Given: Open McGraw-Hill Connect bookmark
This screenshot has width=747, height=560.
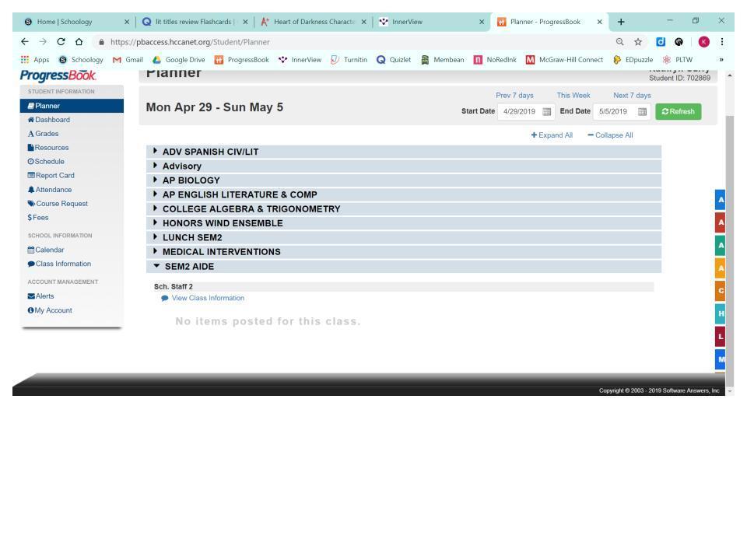Looking at the screenshot, I should point(565,60).
